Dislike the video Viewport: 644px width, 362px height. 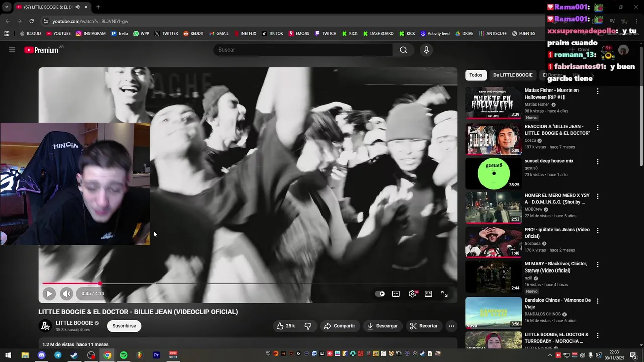[x=308, y=326]
